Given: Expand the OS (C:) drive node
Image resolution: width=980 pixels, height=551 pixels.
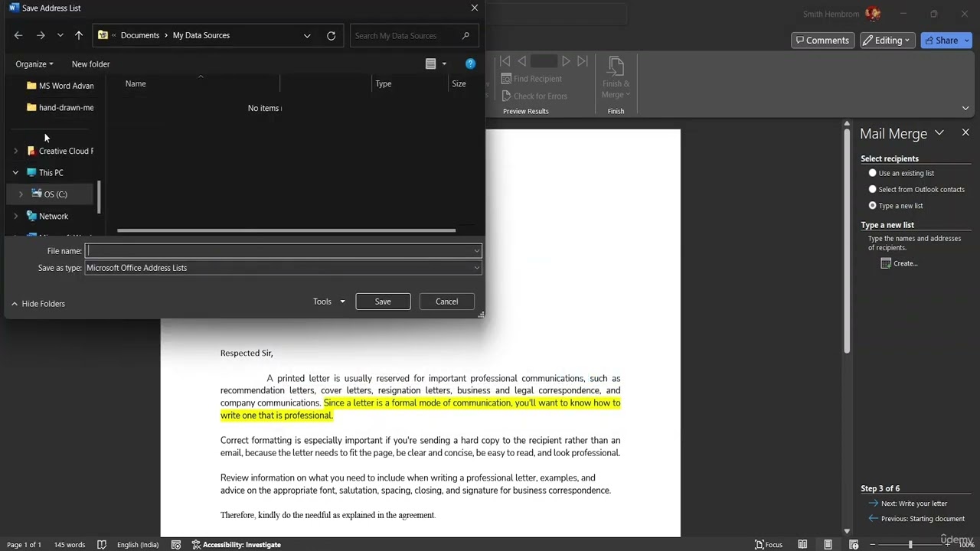Looking at the screenshot, I should [x=21, y=194].
